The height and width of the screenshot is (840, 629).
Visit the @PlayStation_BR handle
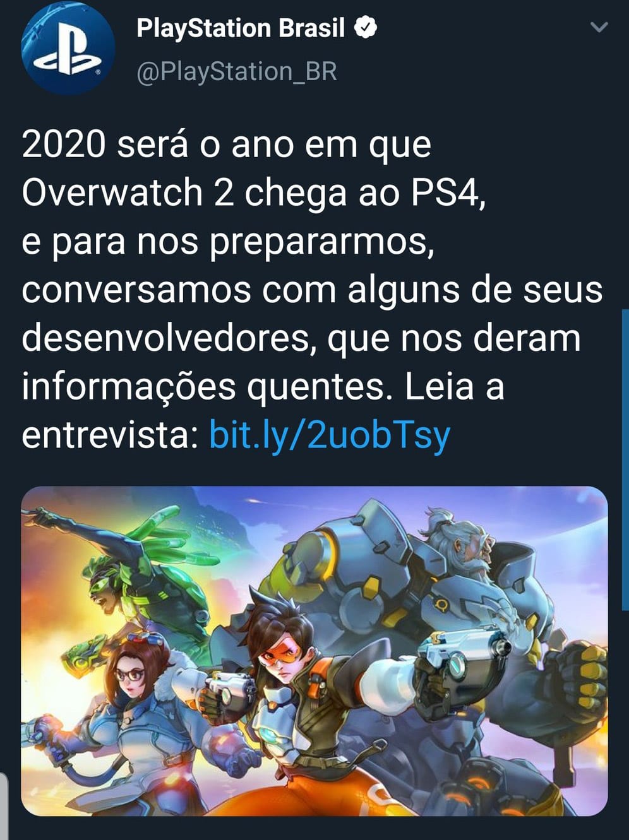pyautogui.click(x=237, y=71)
